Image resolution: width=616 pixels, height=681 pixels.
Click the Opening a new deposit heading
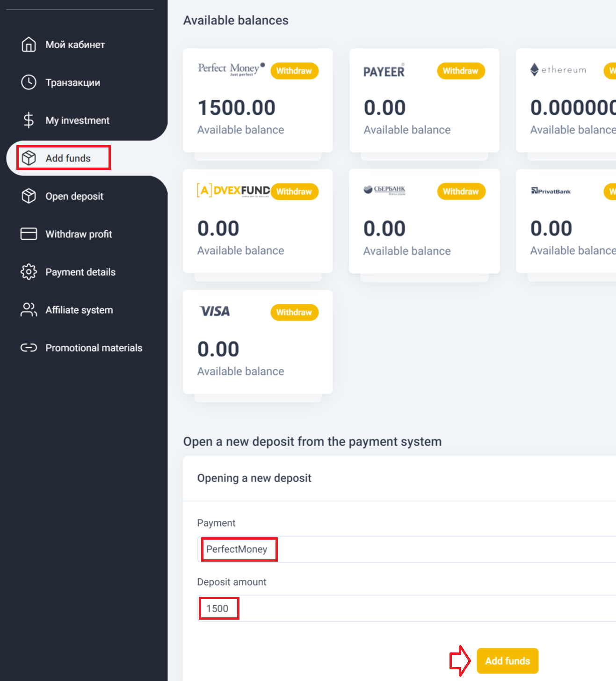click(x=254, y=478)
